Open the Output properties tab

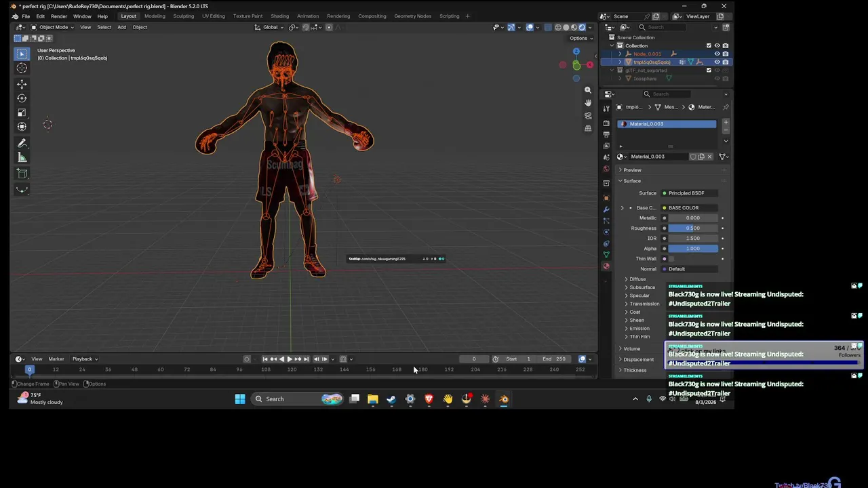[606, 136]
